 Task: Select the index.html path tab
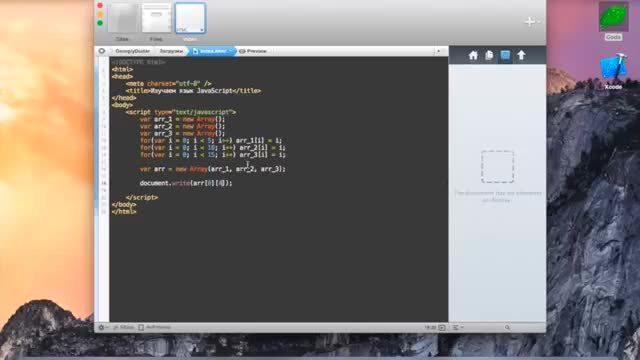point(213,51)
